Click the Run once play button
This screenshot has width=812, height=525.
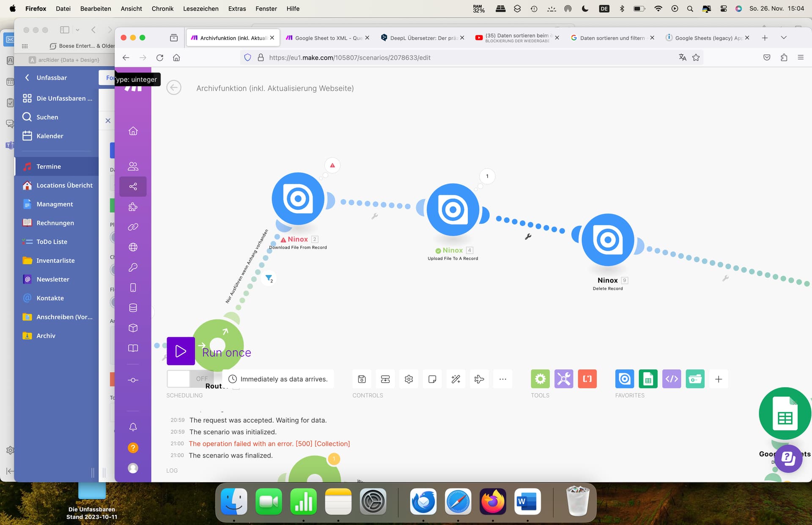(181, 351)
